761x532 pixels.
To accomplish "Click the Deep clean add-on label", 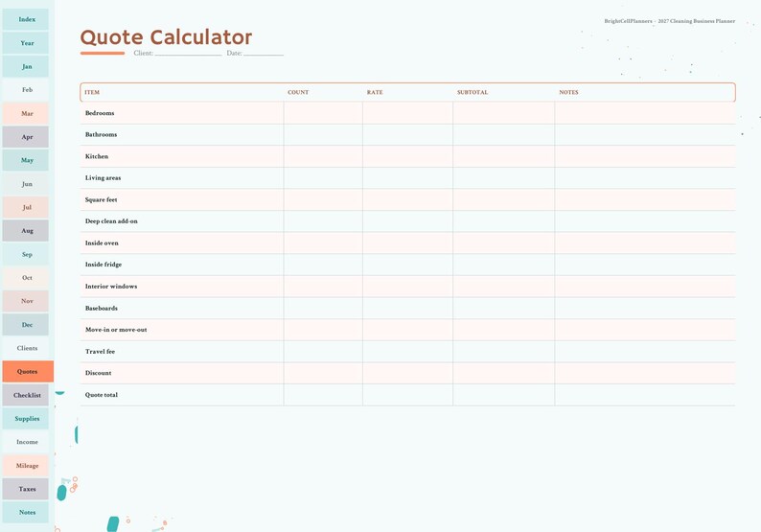I will [111, 220].
